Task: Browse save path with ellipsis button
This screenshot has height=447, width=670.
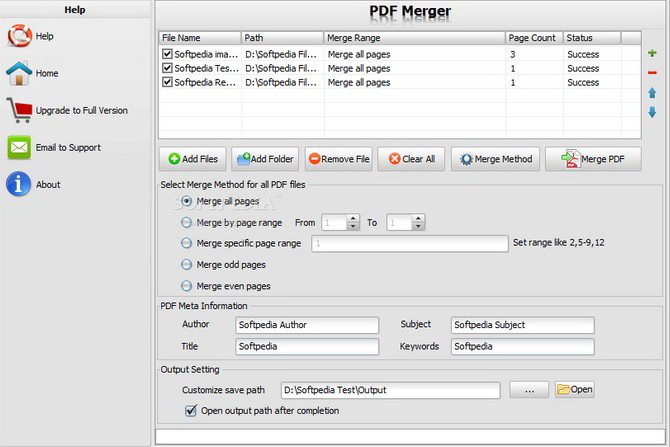Action: [x=529, y=390]
